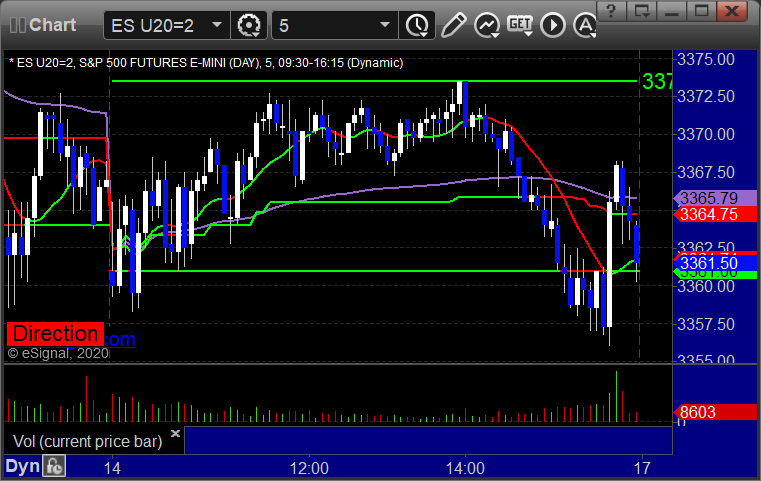Click the eSignal 2020 copyright text
761x481 pixels.
click(58, 353)
